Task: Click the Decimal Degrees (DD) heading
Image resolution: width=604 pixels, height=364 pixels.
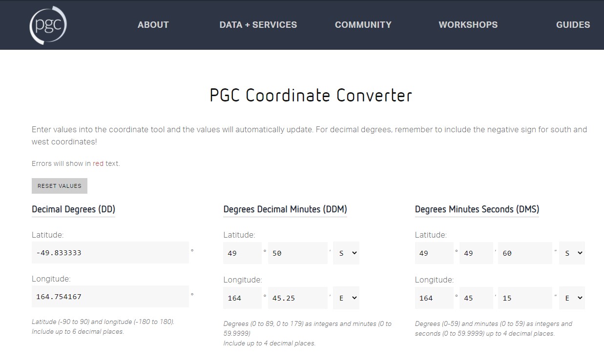Action: [x=73, y=209]
